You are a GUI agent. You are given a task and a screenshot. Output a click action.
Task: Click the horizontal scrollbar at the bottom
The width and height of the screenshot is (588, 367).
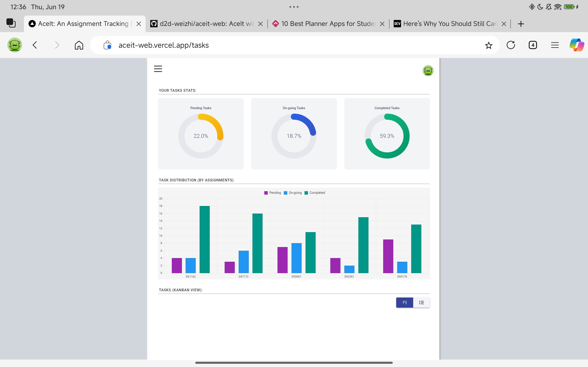click(294, 362)
